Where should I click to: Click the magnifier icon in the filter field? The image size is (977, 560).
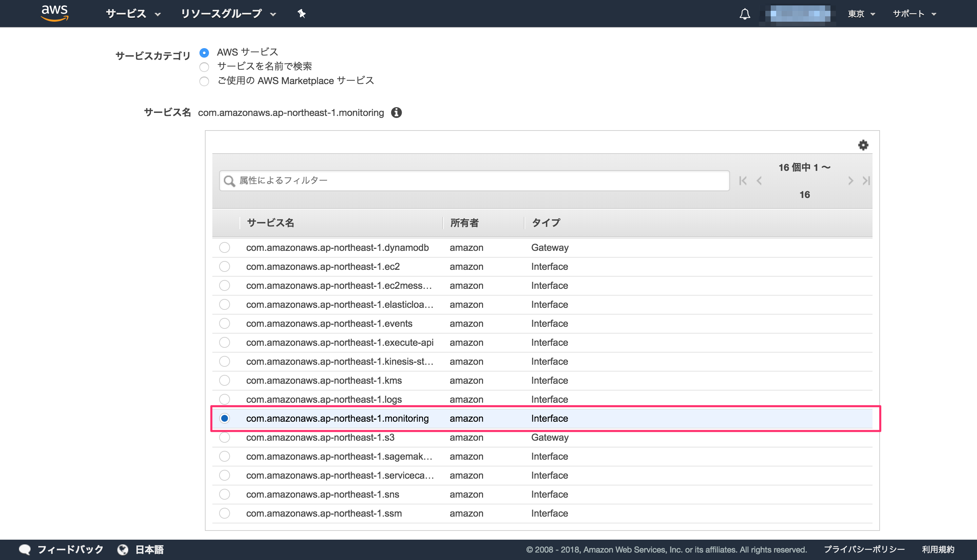tap(229, 180)
